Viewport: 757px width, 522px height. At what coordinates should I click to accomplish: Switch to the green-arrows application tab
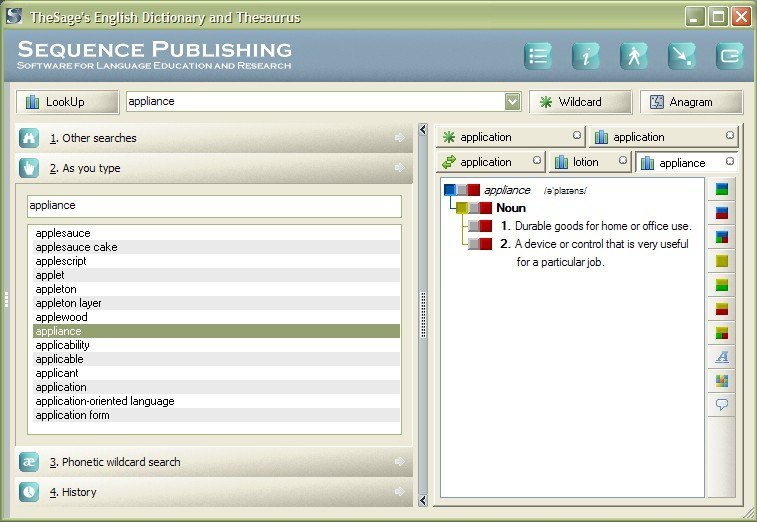click(x=491, y=162)
